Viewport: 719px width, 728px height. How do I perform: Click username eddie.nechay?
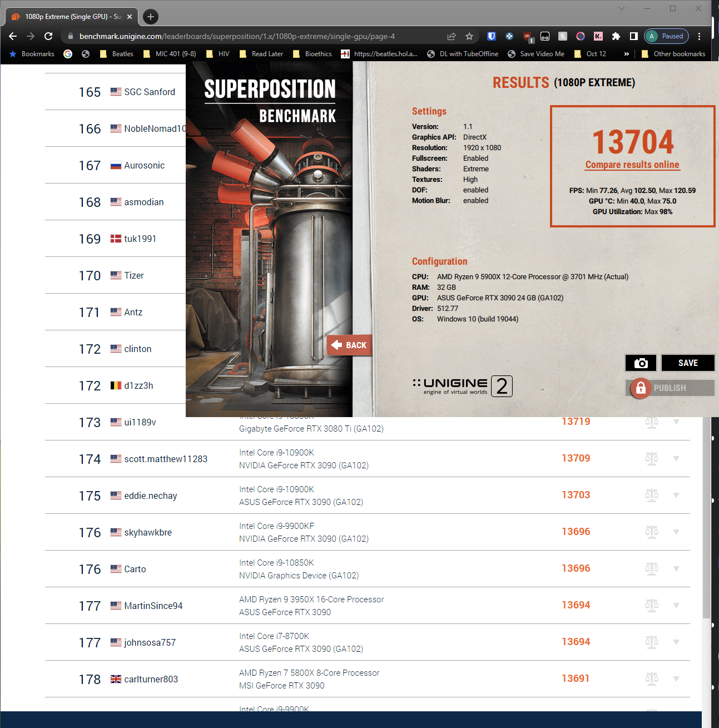click(151, 496)
